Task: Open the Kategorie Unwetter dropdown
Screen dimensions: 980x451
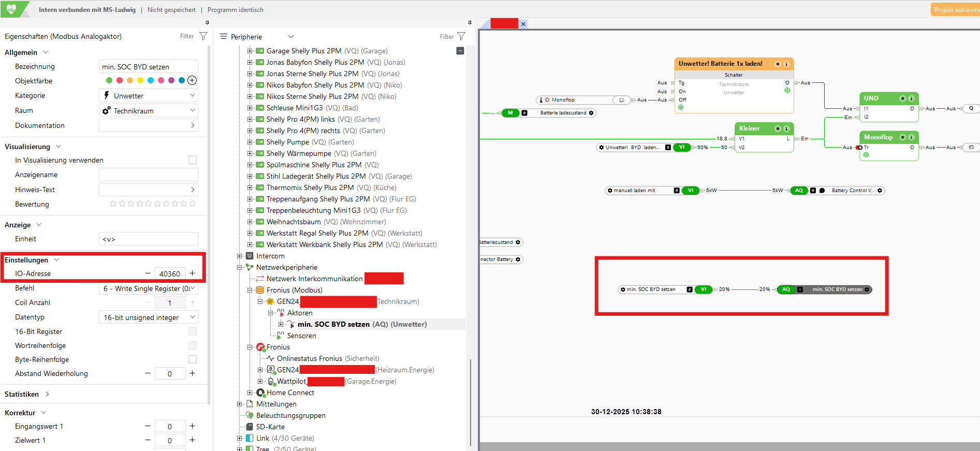Action: click(x=149, y=96)
